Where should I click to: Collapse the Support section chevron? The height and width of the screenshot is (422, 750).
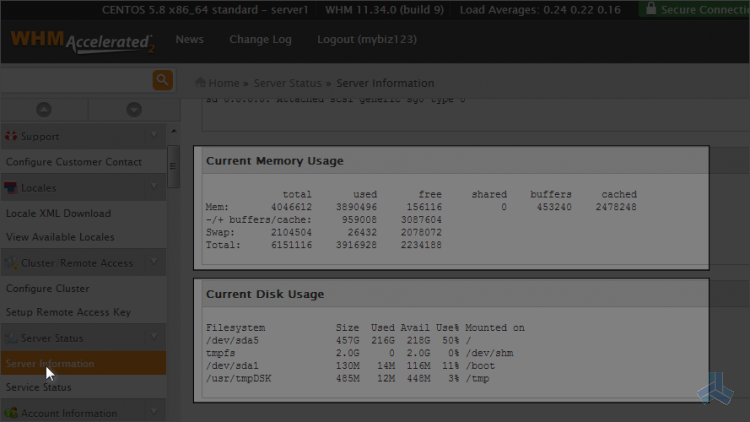click(x=154, y=135)
